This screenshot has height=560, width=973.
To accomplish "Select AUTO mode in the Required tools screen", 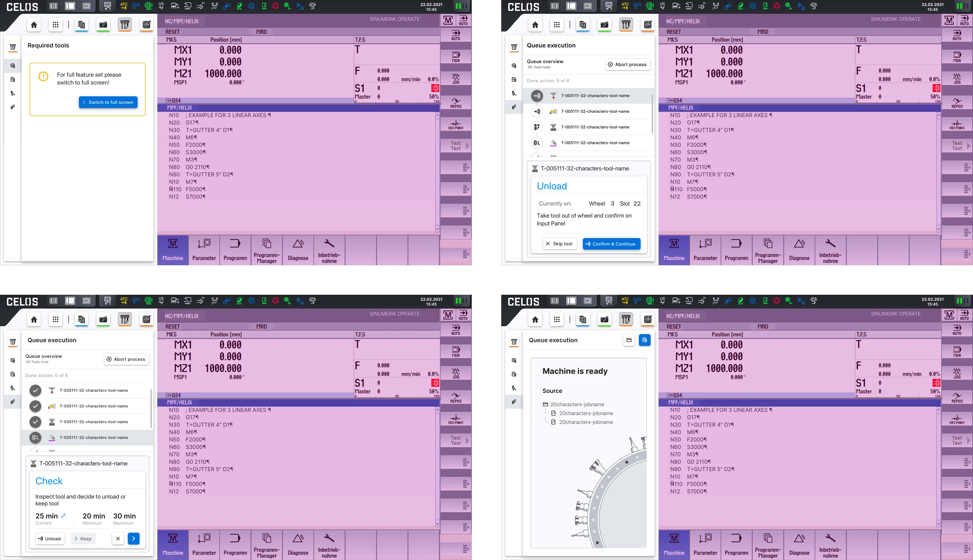I will (456, 35).
